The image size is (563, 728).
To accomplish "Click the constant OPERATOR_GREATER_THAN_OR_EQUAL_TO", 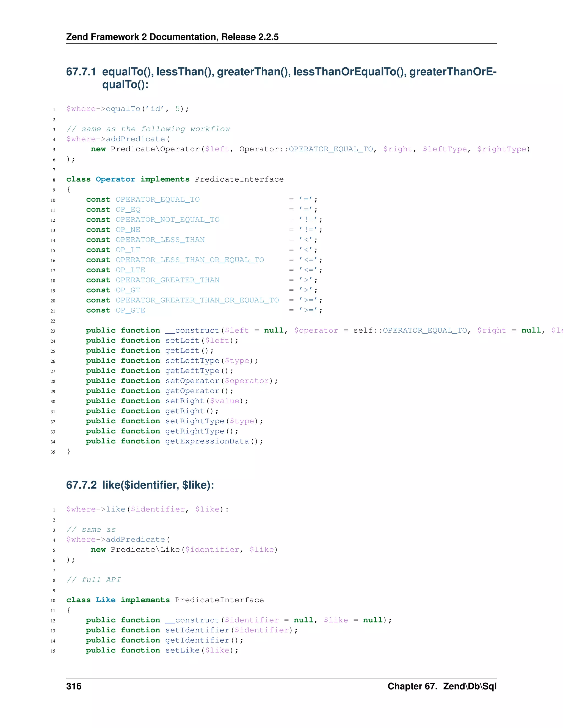I will pos(197,300).
